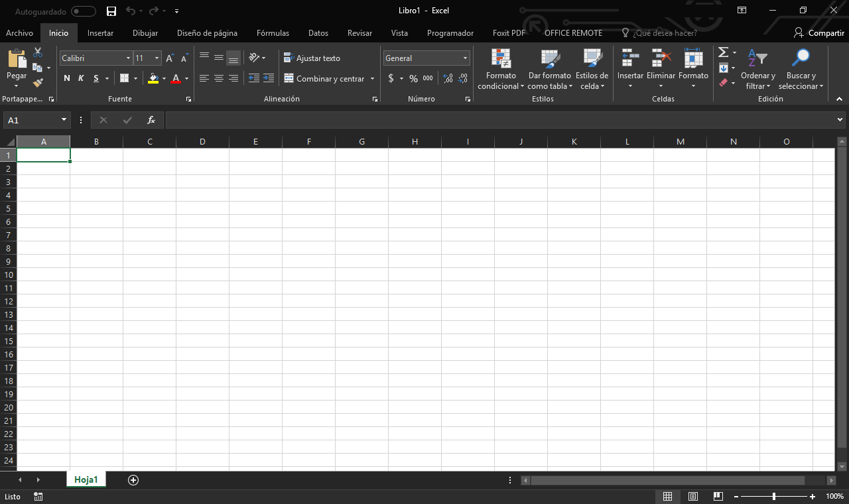Open Estilos de celda gallery

tap(592, 70)
